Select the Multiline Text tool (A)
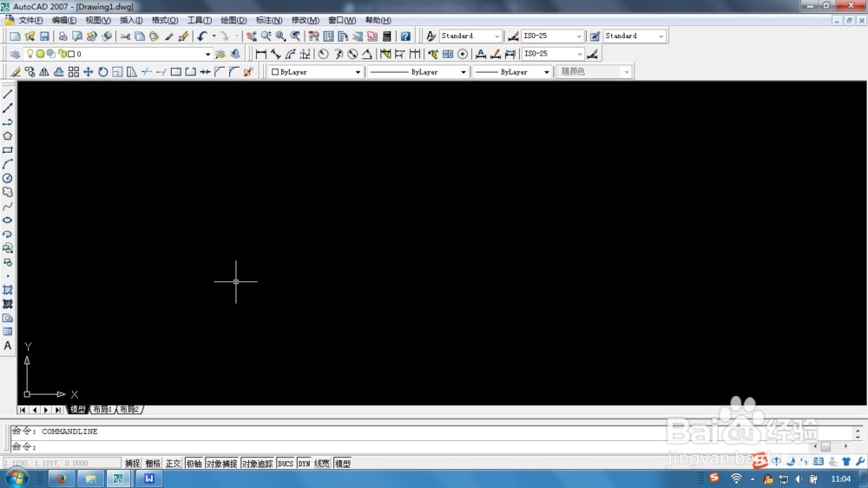Image resolution: width=868 pixels, height=488 pixels. click(8, 346)
